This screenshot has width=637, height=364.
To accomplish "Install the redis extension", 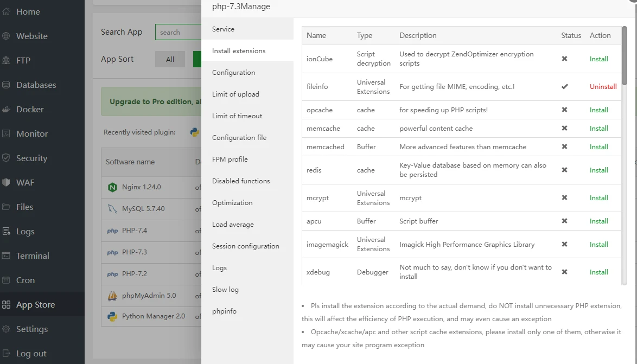I will pyautogui.click(x=598, y=170).
